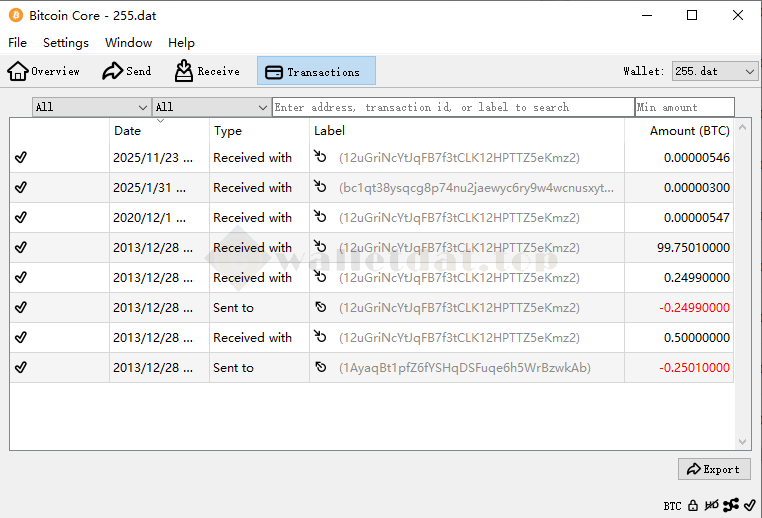The image size is (762, 518).
Task: Click the address search input field
Action: pos(452,107)
